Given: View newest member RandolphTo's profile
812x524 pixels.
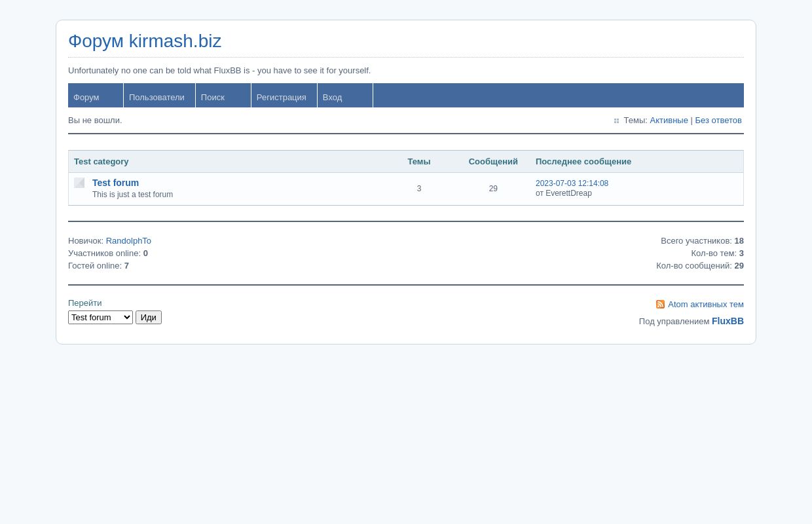Looking at the screenshot, I should coord(128,241).
